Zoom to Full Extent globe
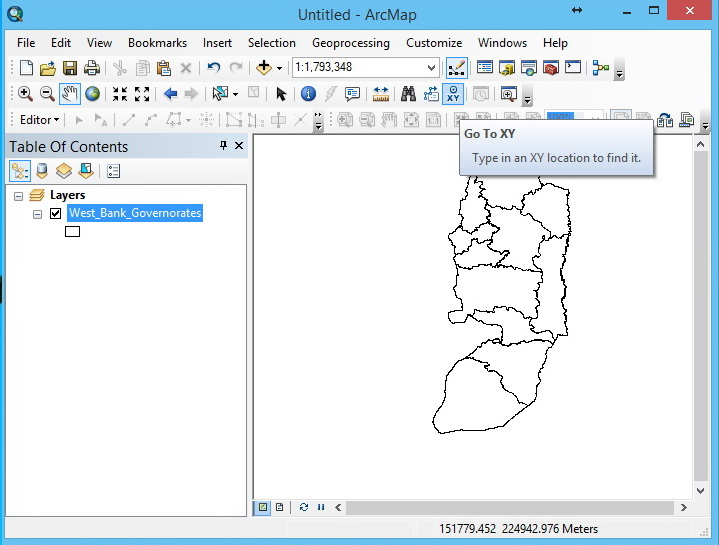 pos(92,94)
